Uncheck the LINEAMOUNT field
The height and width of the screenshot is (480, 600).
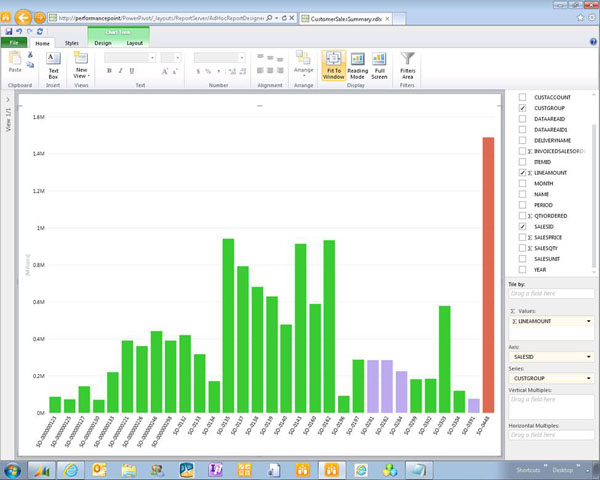(x=522, y=173)
